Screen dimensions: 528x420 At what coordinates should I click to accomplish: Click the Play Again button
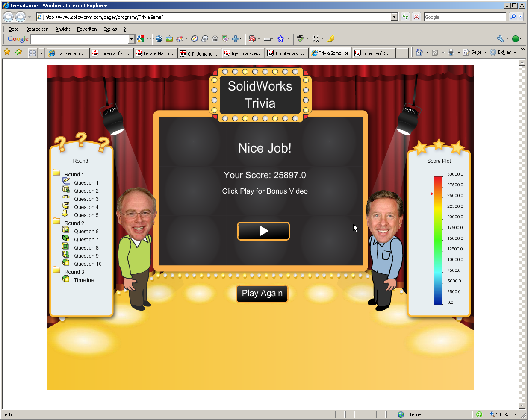262,294
